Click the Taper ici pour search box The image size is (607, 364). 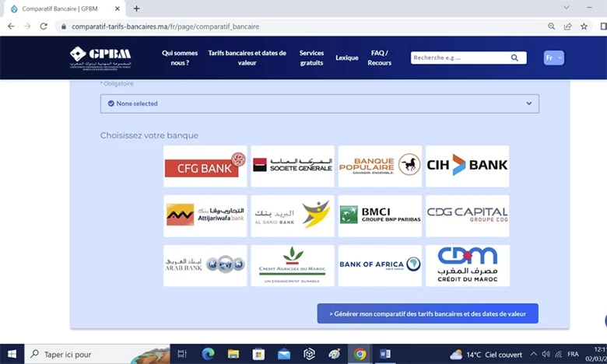(x=97, y=354)
